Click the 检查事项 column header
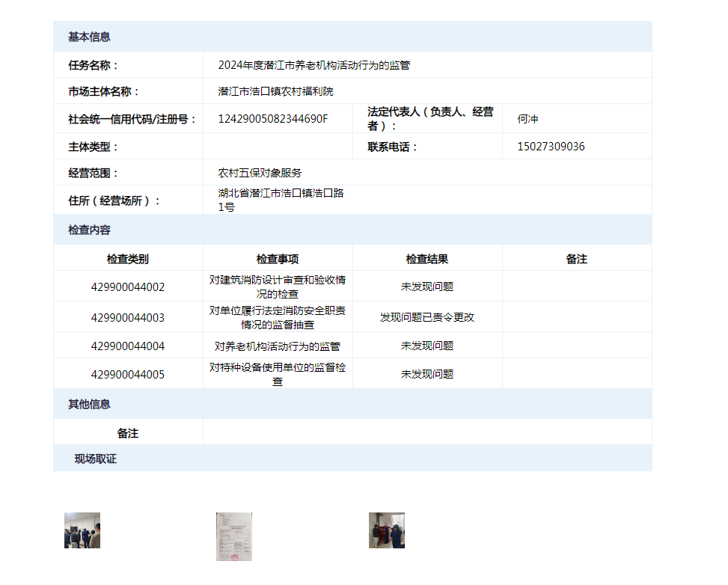 click(278, 259)
